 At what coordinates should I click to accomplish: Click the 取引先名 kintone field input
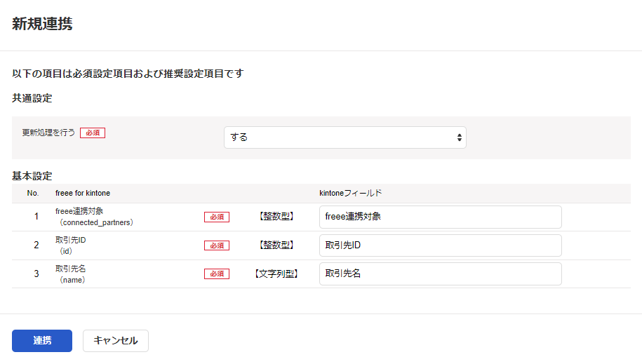pyautogui.click(x=440, y=274)
